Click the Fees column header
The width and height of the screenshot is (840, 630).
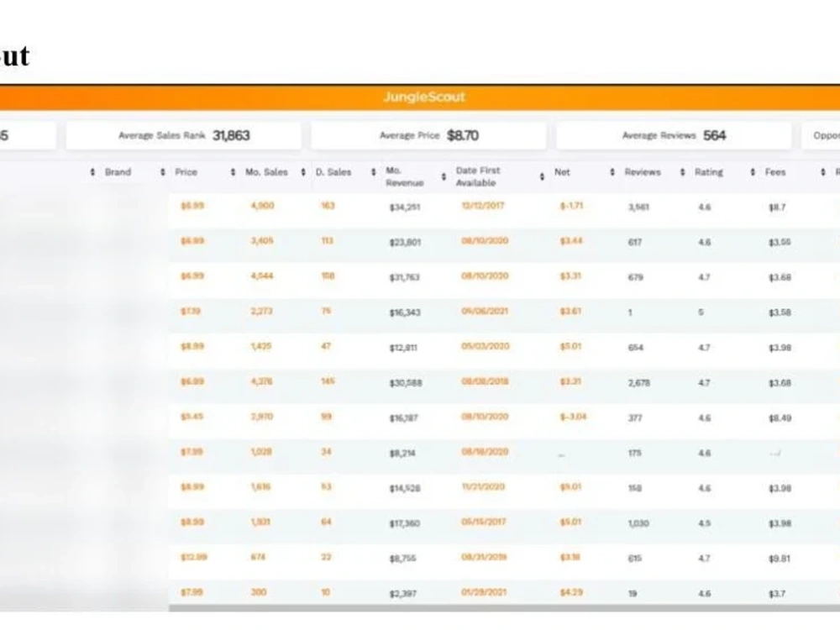[x=775, y=172]
